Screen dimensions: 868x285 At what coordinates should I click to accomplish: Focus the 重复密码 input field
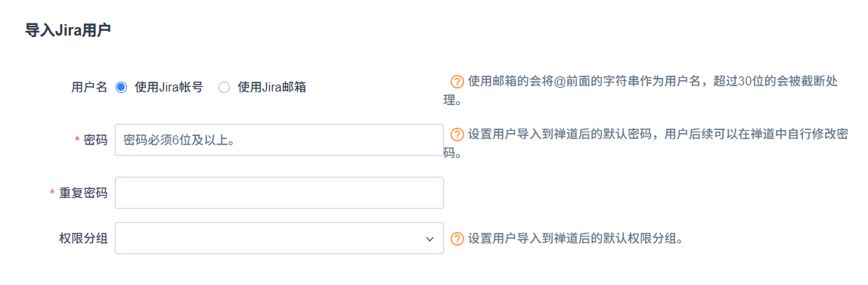point(279,193)
